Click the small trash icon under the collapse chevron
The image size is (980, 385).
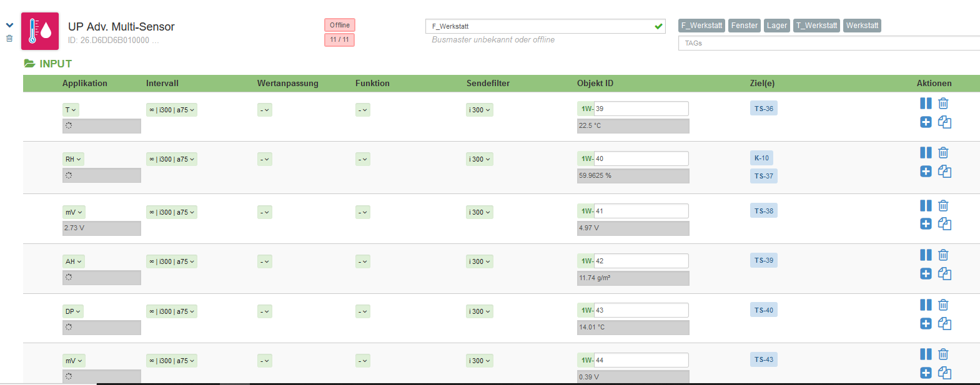tap(9, 39)
